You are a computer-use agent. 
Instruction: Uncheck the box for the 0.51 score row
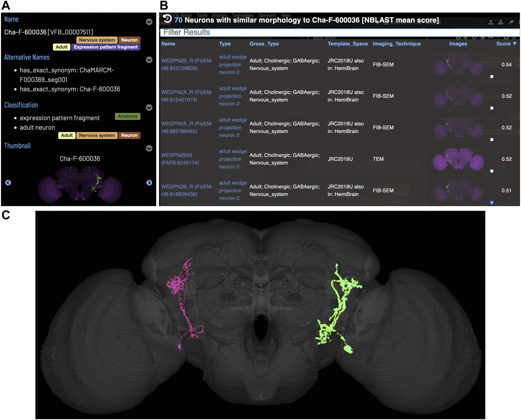pos(492,203)
